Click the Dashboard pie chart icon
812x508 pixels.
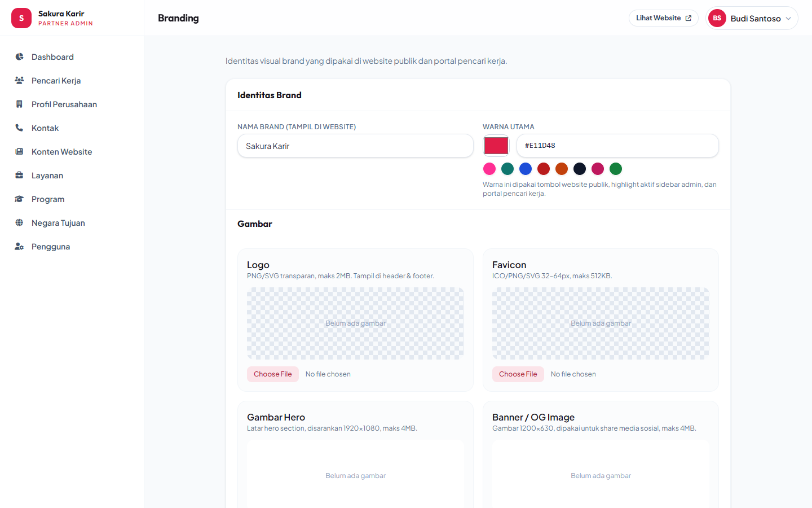[19, 57]
